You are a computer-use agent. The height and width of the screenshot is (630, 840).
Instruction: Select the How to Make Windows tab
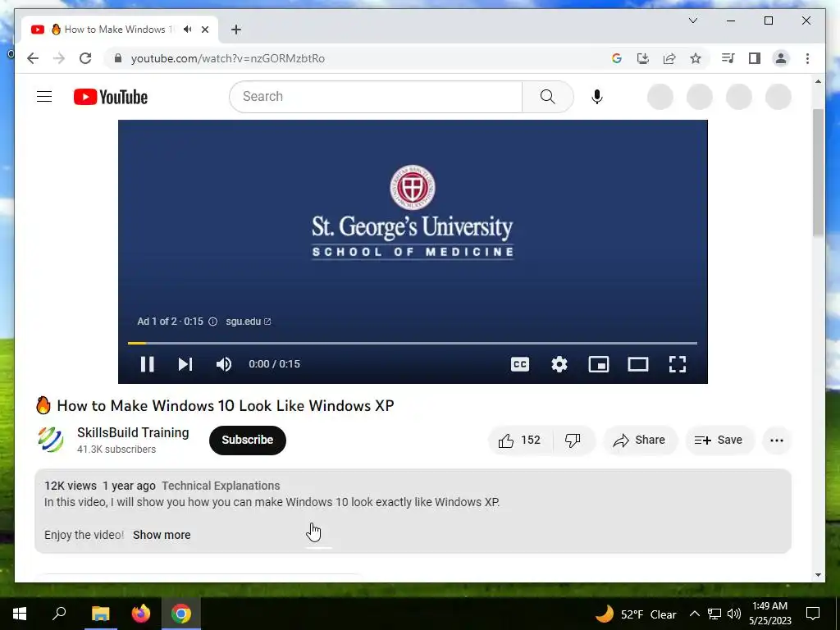coord(120,30)
